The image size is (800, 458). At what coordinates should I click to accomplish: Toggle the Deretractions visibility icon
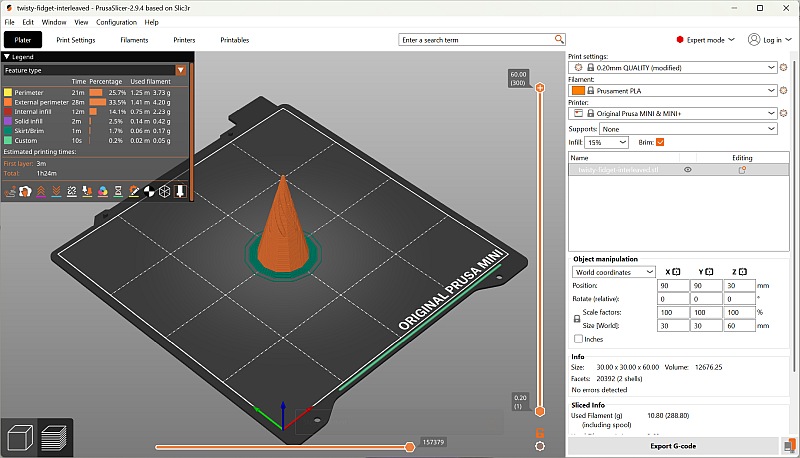tap(56, 191)
